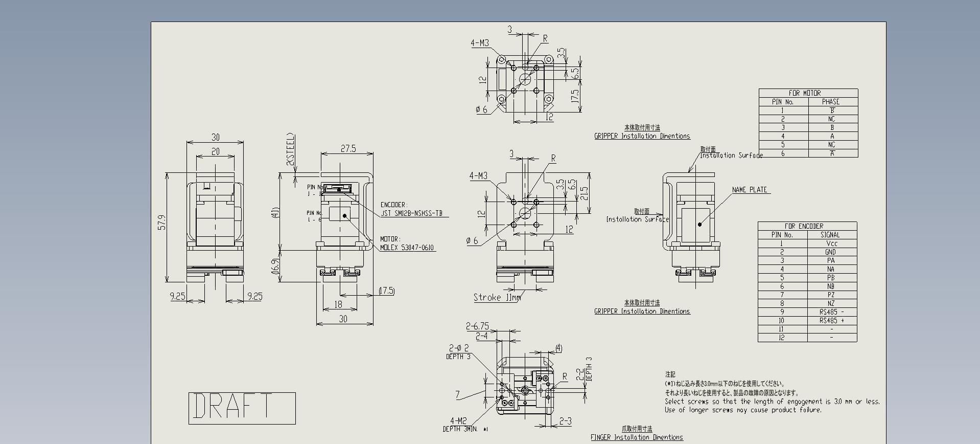This screenshot has width=980, height=444.
Task: Click the MOLEX 53047-0610 motor connector label
Action: click(x=408, y=248)
